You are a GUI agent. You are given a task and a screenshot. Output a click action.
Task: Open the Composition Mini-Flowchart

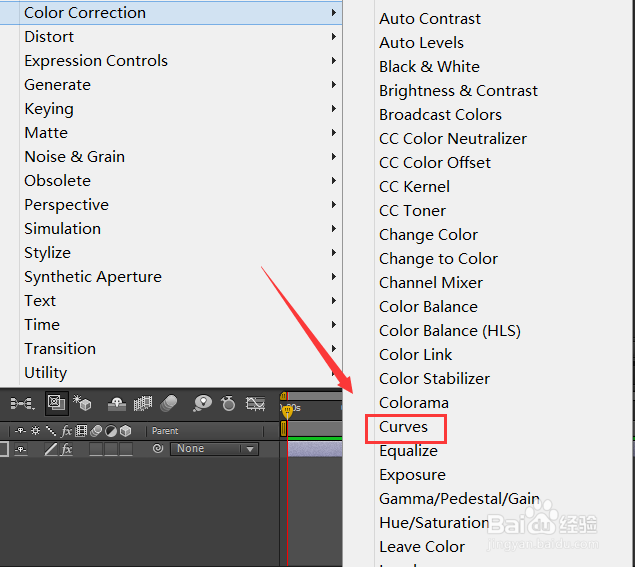[22, 403]
